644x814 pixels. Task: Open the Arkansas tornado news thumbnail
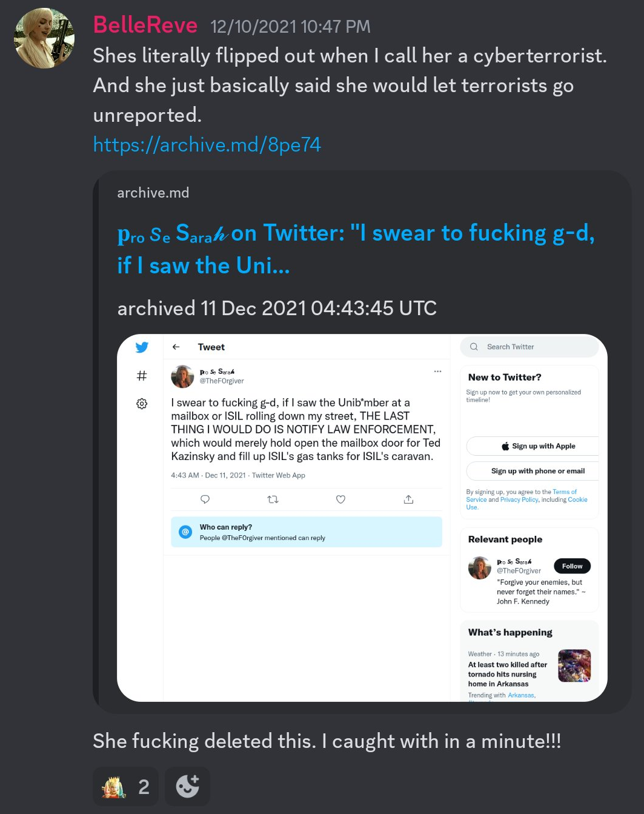[574, 666]
